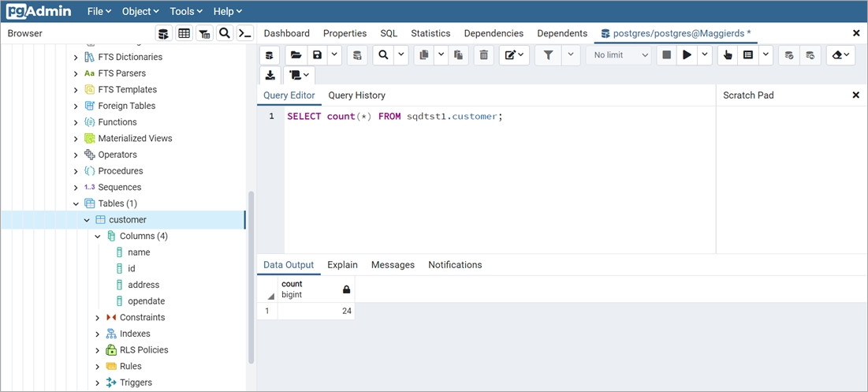The width and height of the screenshot is (868, 392).
Task: Open the explain options dropdown arrow
Action: [x=766, y=54]
